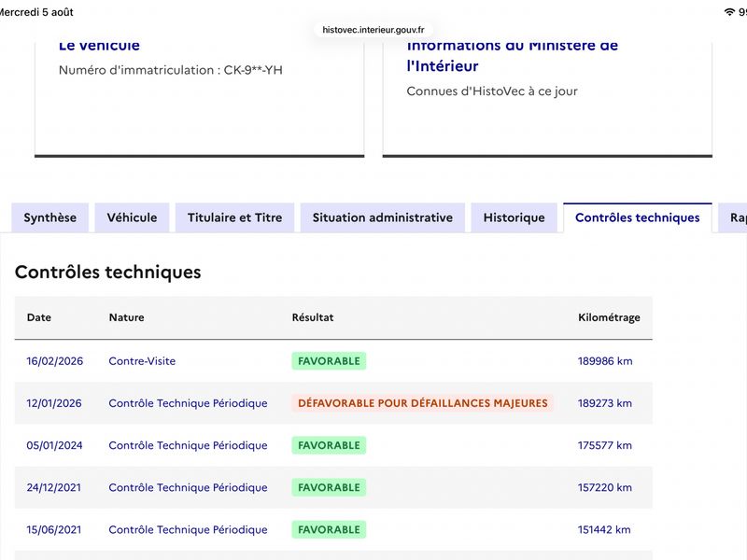Screen dimensions: 747x560
Task: Go to the Historique tab
Action: click(514, 217)
